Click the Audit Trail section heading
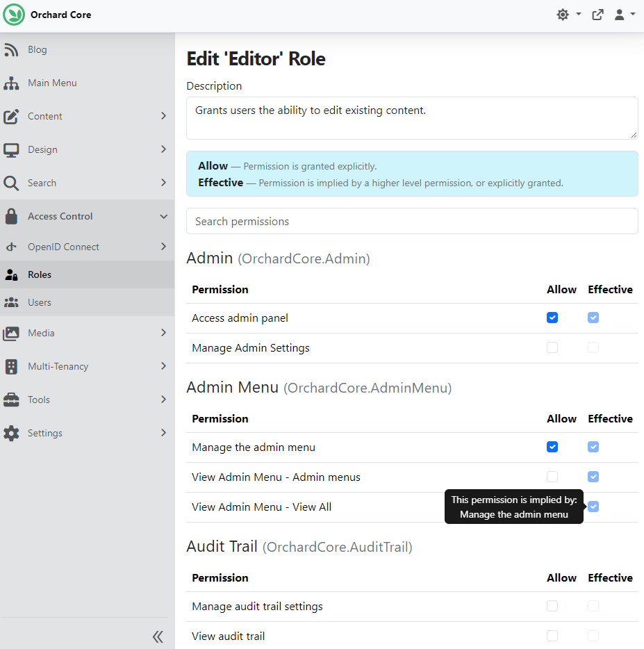 [x=299, y=546]
